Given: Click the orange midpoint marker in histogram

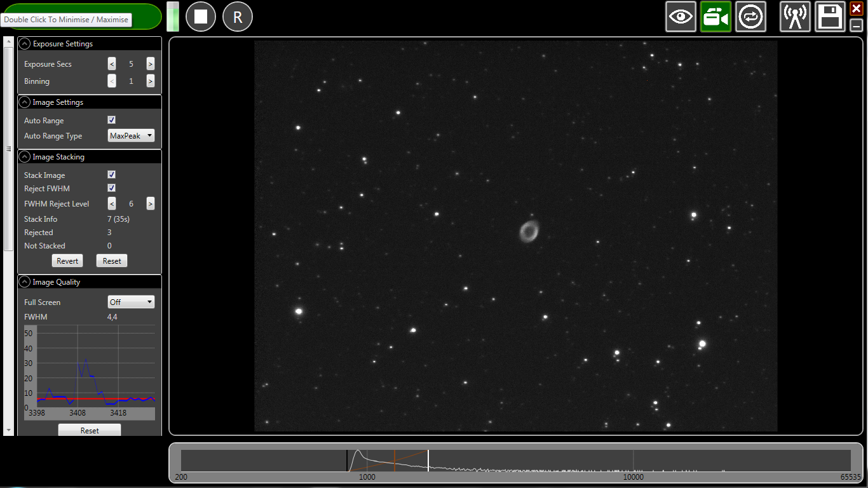Looking at the screenshot, I should (395, 460).
